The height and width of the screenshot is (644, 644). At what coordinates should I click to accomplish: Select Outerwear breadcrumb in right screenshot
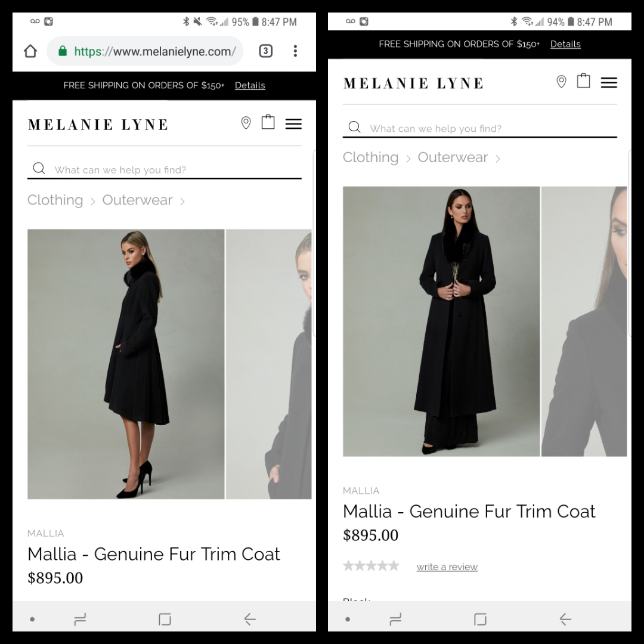pos(453,157)
